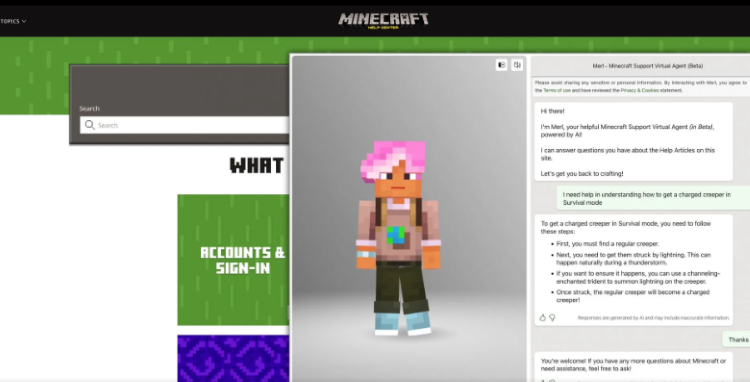Click the user's charged creeper question bubble
The width and height of the screenshot is (750, 382).
tap(653, 198)
